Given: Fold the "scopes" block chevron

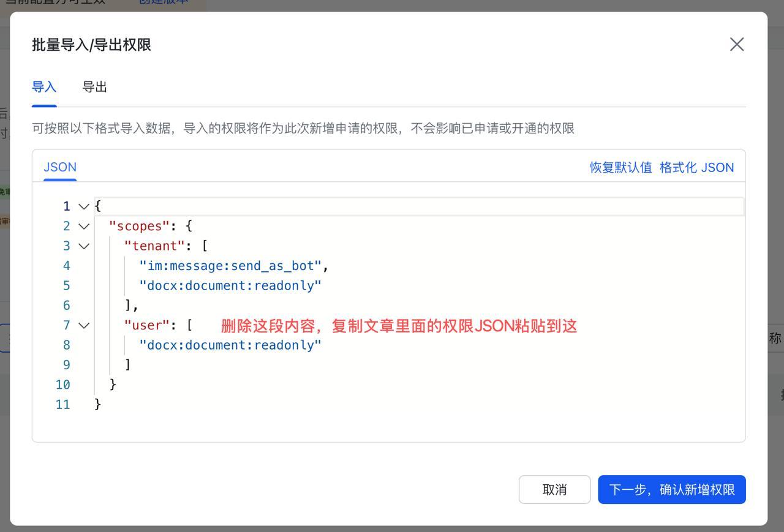Looking at the screenshot, I should click(84, 227).
